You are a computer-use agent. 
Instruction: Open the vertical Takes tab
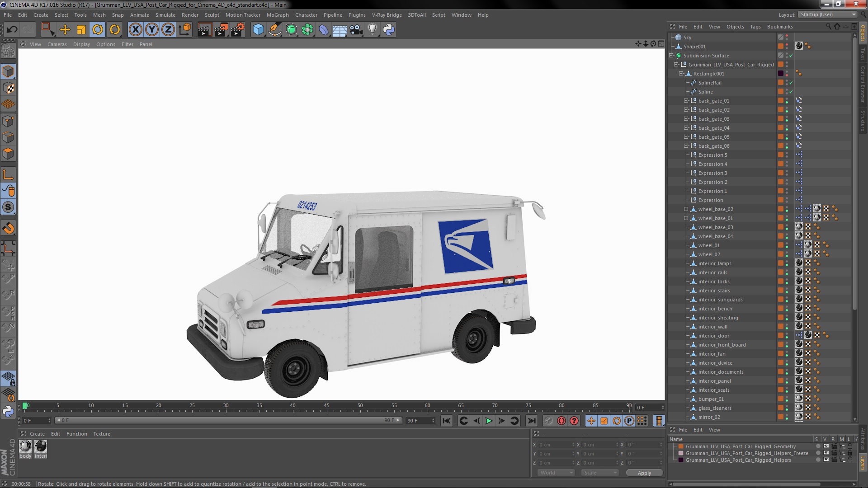863,54
